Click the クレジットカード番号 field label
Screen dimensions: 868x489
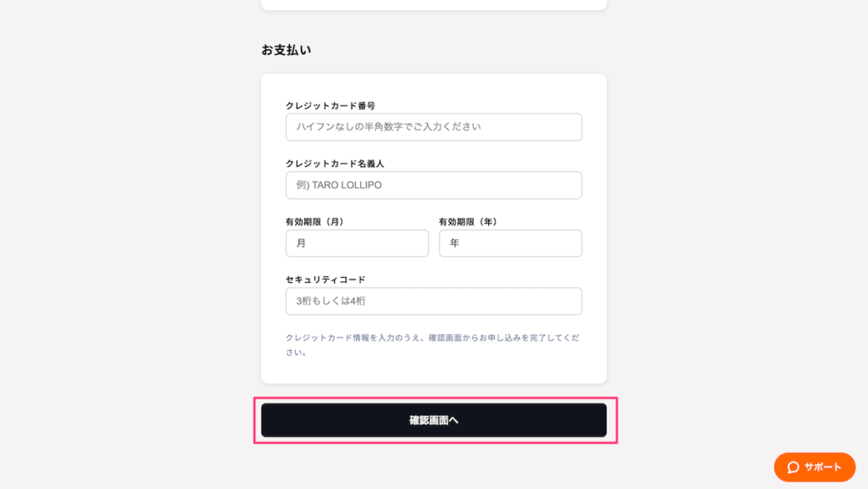tap(332, 103)
